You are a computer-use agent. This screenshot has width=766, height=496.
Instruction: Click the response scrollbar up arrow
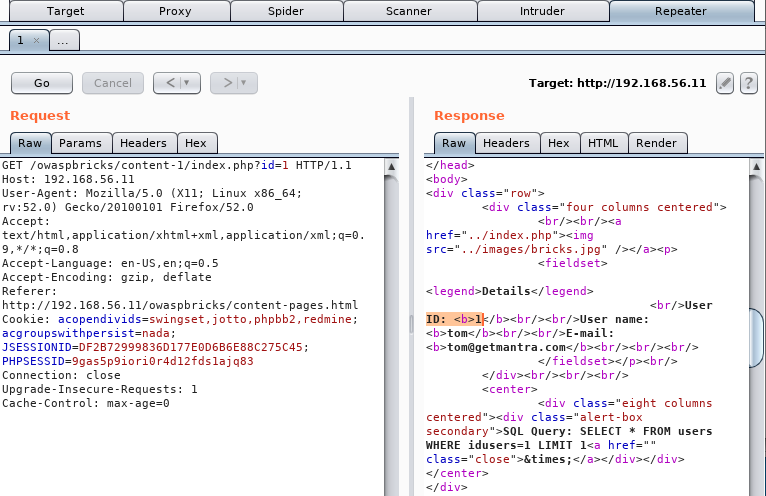point(756,167)
